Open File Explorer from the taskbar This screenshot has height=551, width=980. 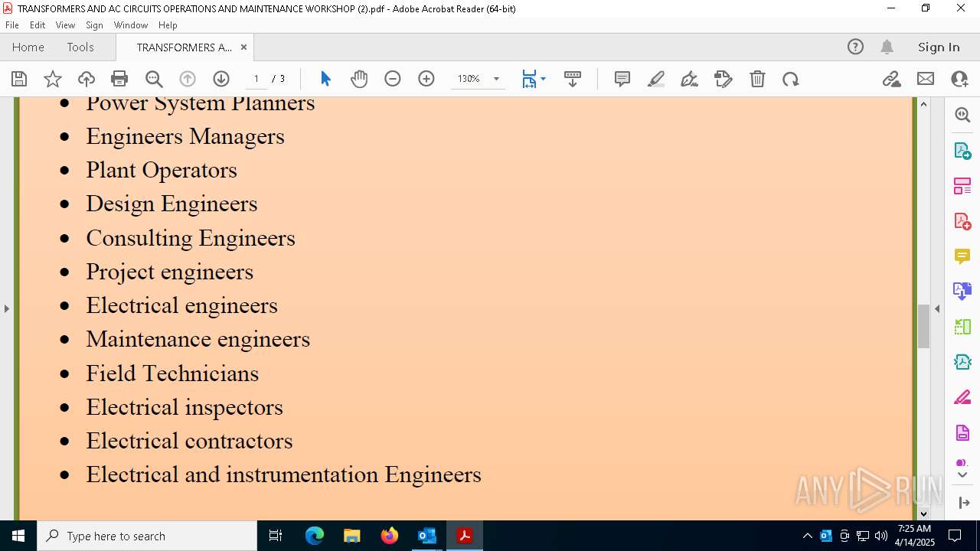click(352, 536)
